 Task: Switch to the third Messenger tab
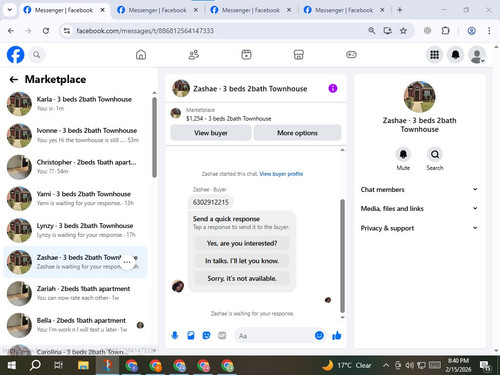click(251, 10)
